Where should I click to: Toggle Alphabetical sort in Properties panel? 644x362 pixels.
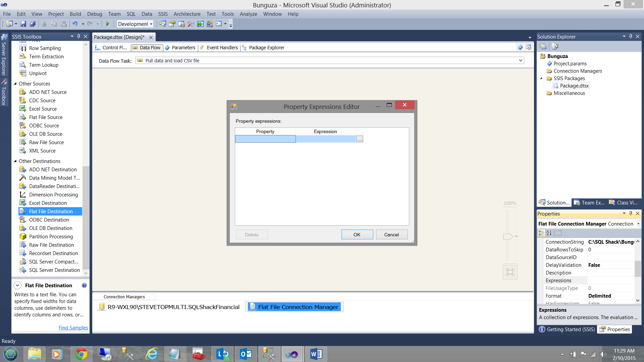(549, 233)
